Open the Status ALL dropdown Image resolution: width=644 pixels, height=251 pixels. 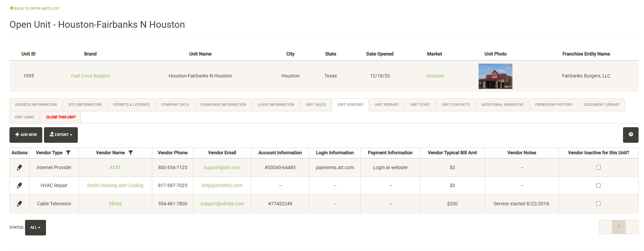[36, 228]
